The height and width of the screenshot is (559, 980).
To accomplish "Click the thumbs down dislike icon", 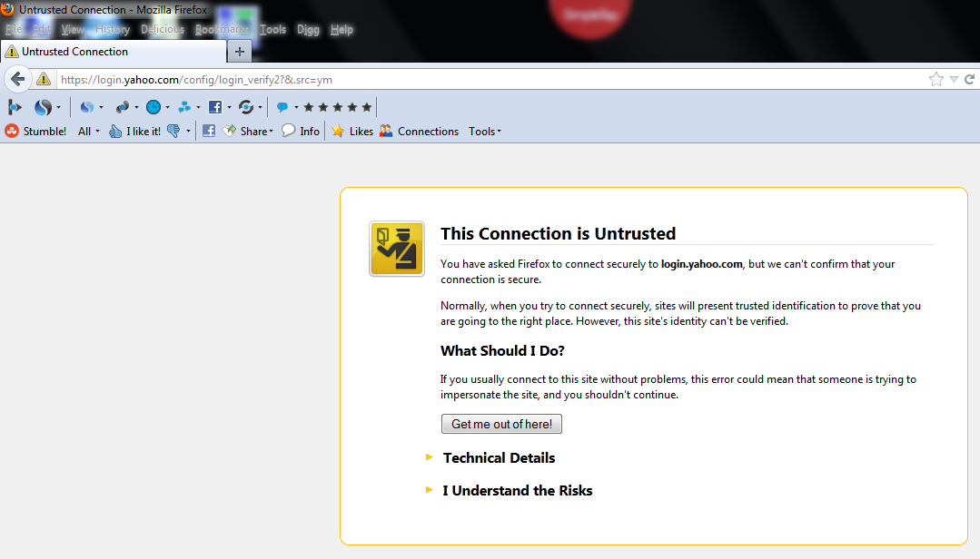I will [x=173, y=132].
